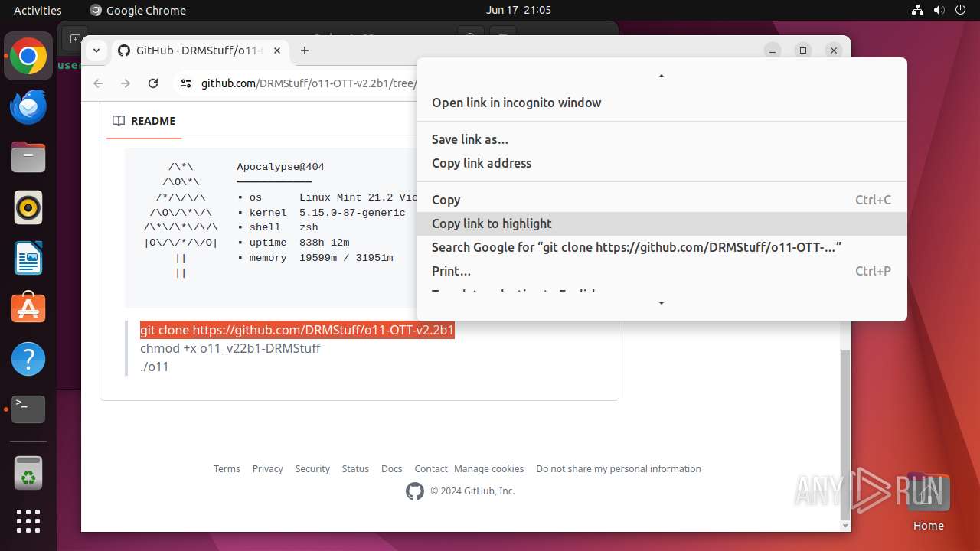This screenshot has width=980, height=551.
Task: Click the Google Chrome app menu label
Action: coord(138,10)
